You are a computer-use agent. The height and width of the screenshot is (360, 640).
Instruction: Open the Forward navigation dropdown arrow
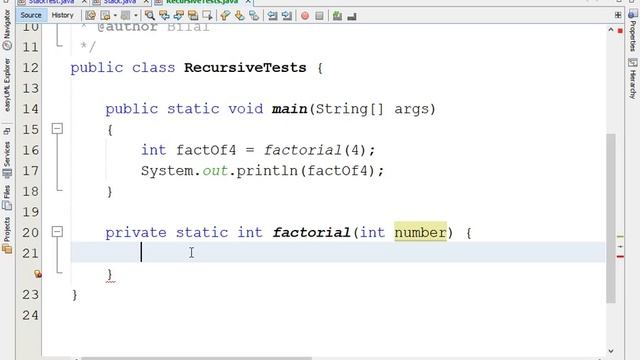coord(136,16)
